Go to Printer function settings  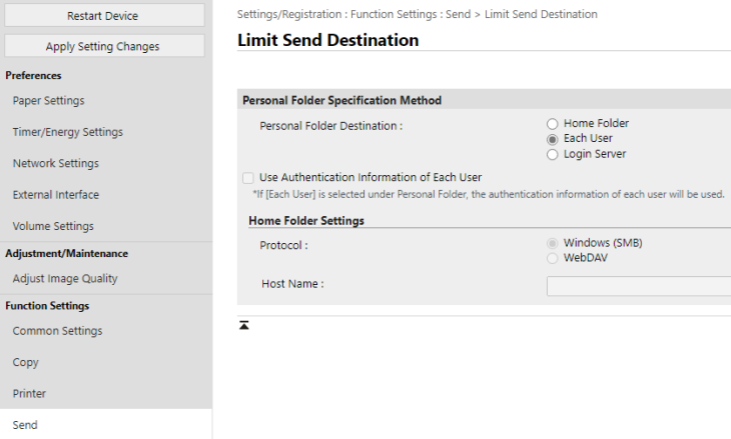[29, 394]
